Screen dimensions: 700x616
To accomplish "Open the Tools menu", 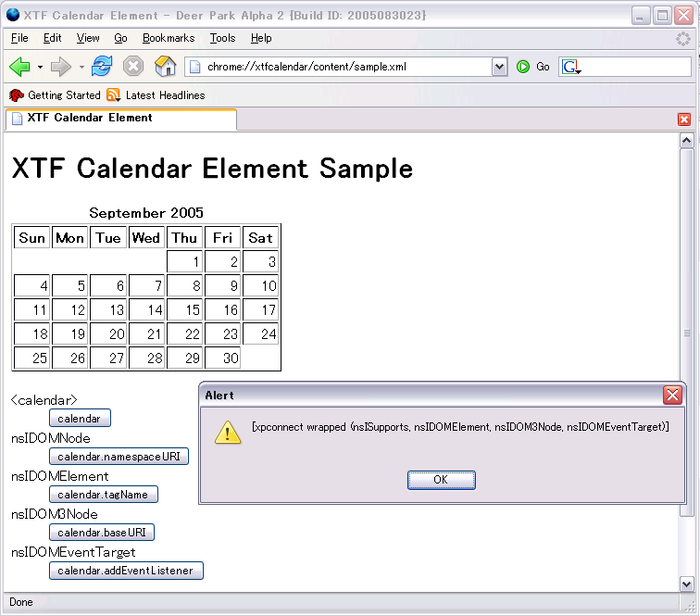I will 222,38.
